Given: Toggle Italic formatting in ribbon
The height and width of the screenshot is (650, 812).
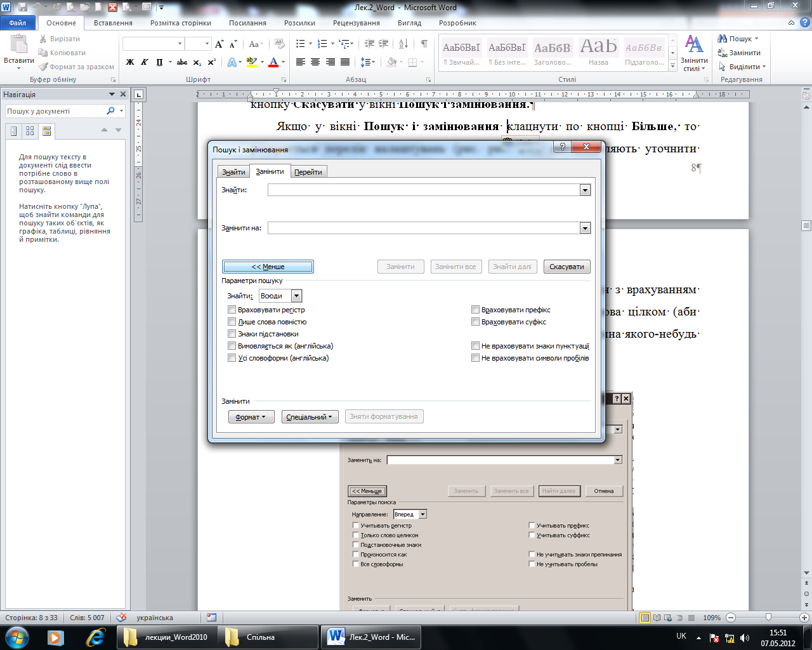Looking at the screenshot, I should pos(145,62).
